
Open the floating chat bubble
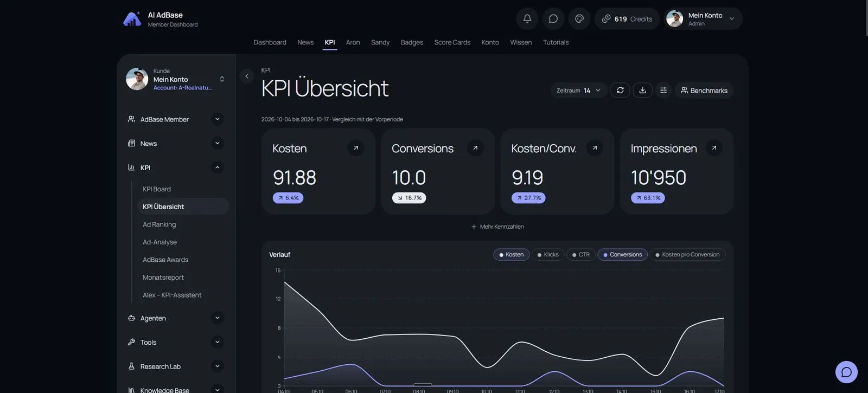(846, 372)
